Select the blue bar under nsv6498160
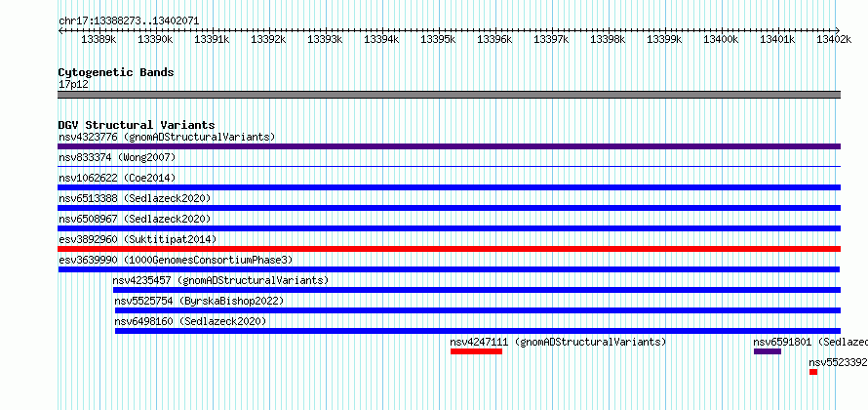Screen dimensions: 868x410 [478, 331]
